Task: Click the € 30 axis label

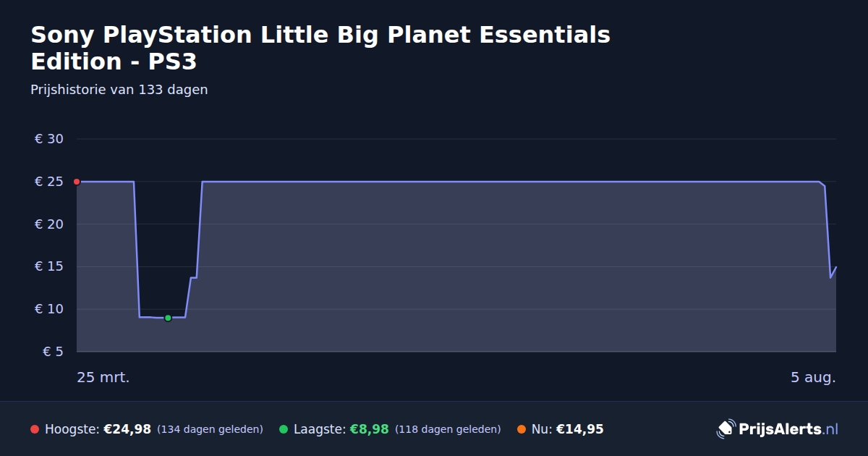Action: pyautogui.click(x=49, y=139)
